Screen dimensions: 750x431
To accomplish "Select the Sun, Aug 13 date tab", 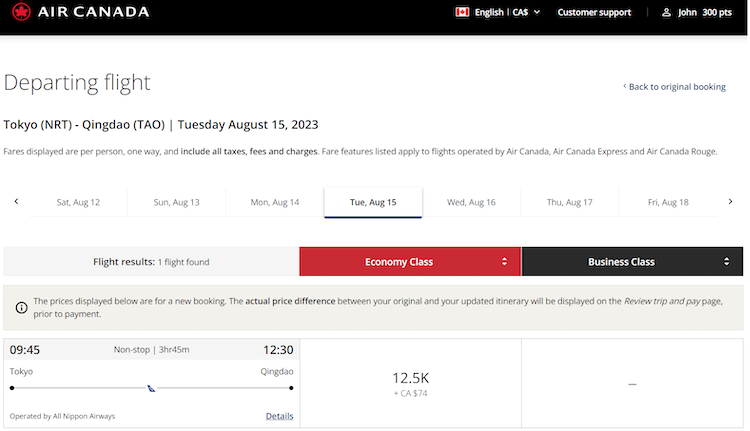I will point(176,202).
